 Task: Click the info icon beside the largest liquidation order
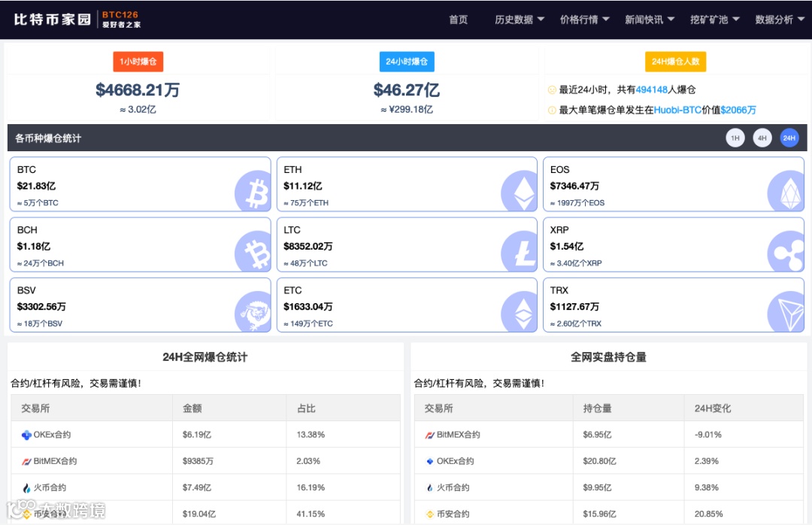click(552, 110)
